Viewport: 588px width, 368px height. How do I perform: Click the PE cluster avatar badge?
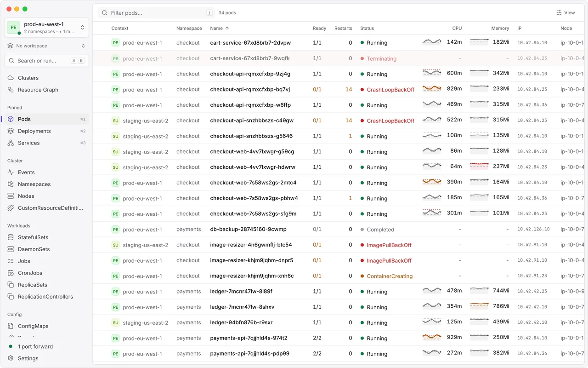pos(13,28)
